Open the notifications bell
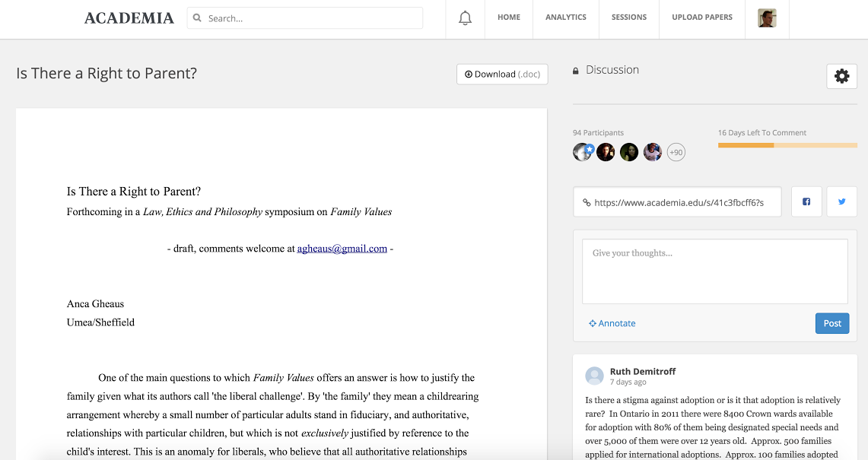Screen dimensions: 868x460 [x=465, y=18]
